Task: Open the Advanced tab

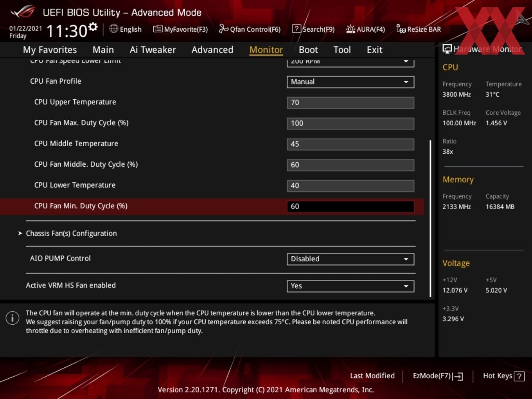Action: tap(212, 50)
